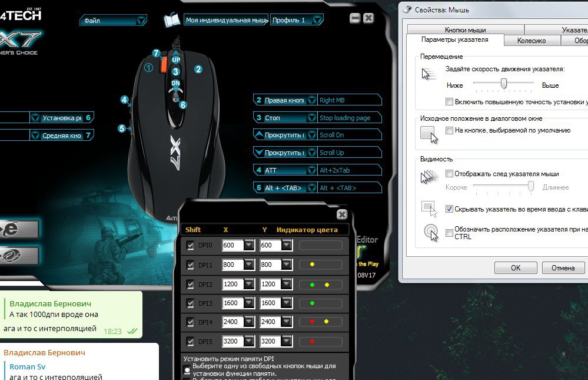
Task: Click 'Stop loading page' assignment text
Action: pyautogui.click(x=345, y=118)
